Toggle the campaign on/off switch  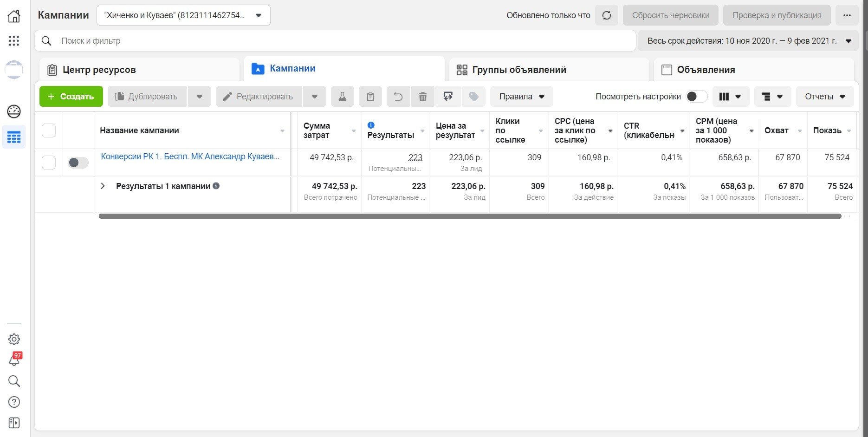78,163
